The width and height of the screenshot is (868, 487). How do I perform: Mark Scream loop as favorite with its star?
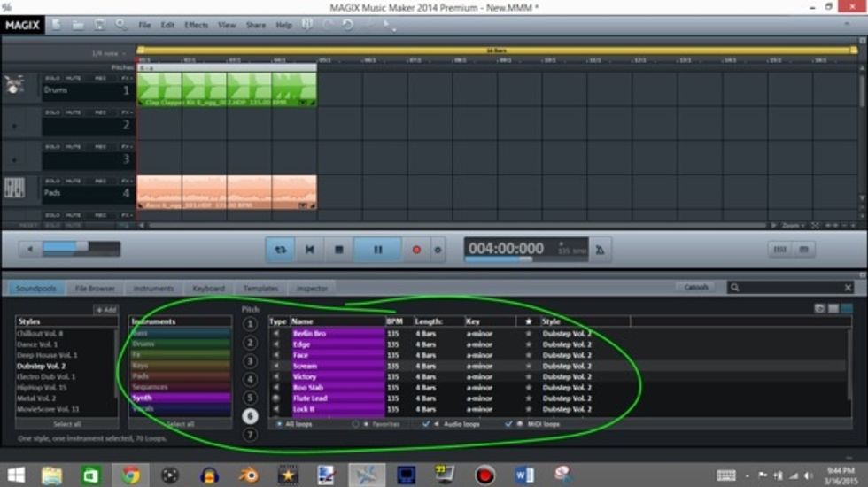point(528,366)
